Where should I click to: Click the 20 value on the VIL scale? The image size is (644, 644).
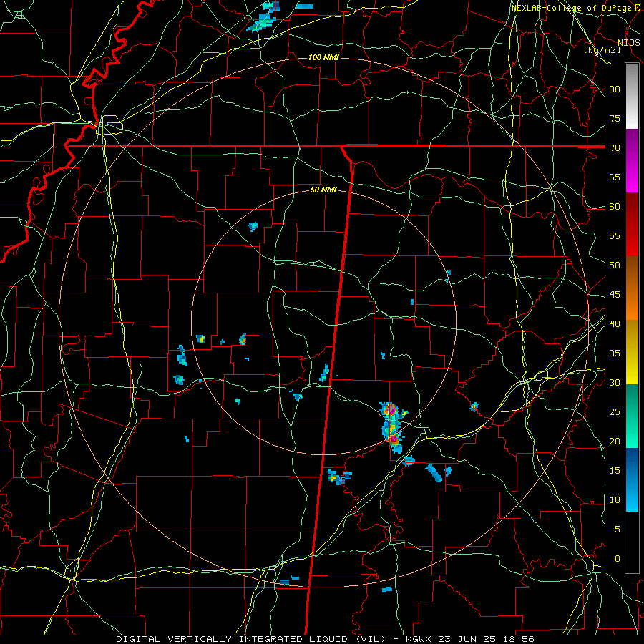615,441
